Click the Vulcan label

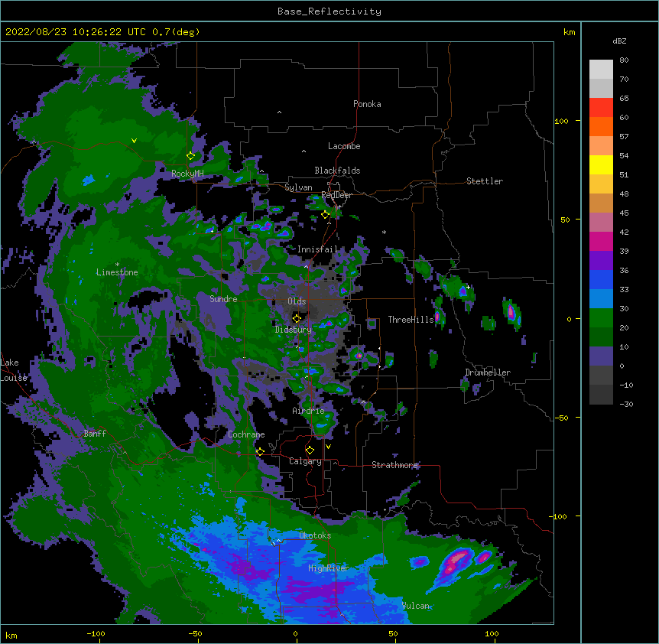pos(415,606)
